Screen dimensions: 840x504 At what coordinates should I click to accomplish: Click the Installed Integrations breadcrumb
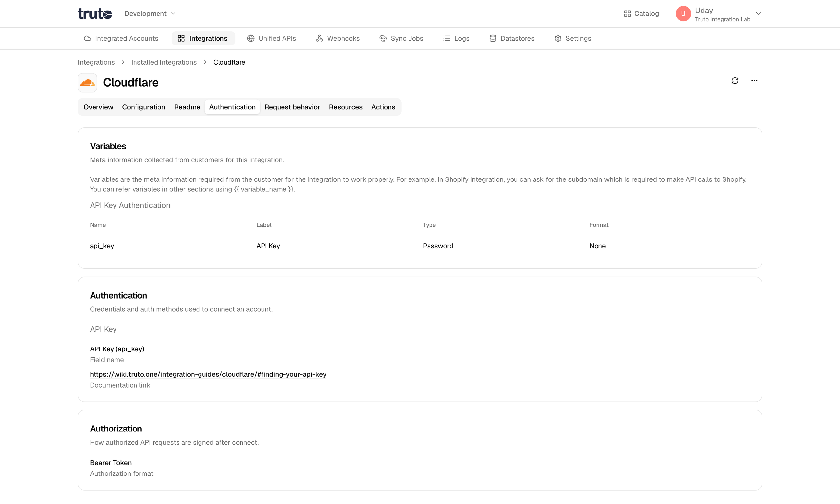(x=164, y=62)
